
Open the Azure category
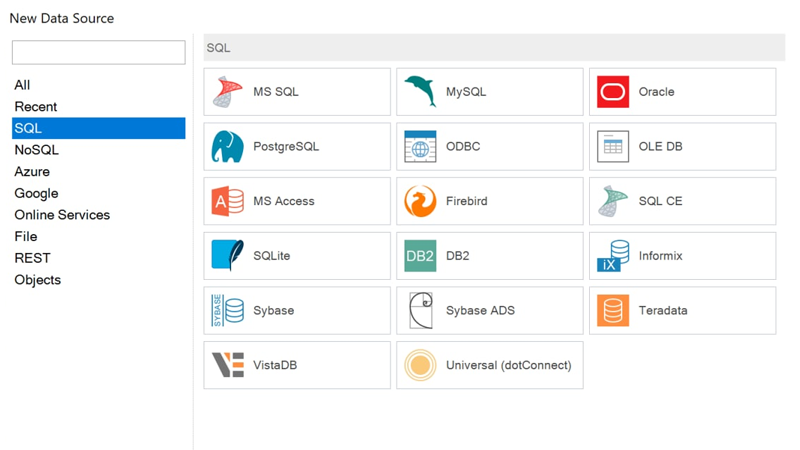98,171
